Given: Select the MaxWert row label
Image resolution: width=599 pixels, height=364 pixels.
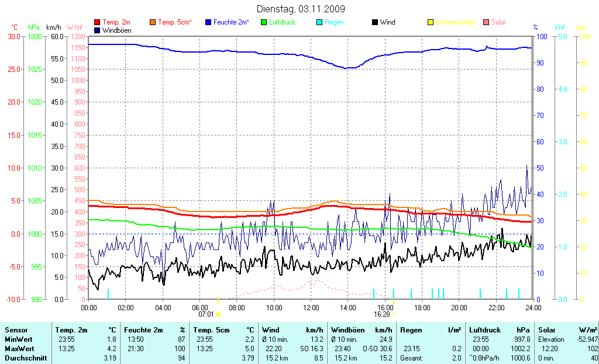Looking at the screenshot, I should click(19, 349).
